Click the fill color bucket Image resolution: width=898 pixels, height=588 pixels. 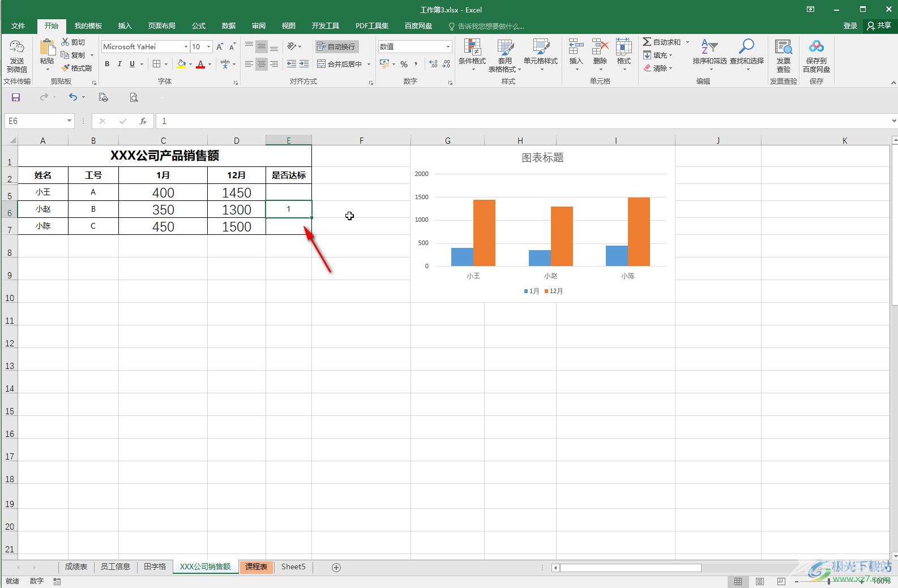click(181, 64)
